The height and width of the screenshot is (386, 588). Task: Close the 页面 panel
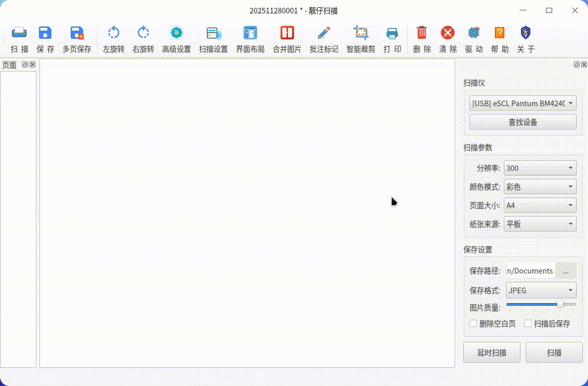pyautogui.click(x=33, y=64)
